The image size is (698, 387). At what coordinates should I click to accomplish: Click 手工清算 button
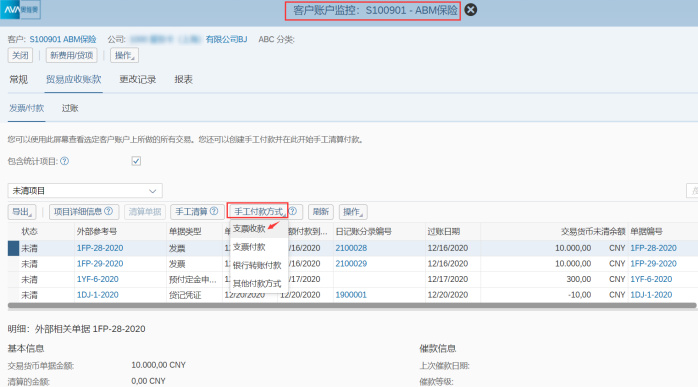(x=197, y=212)
